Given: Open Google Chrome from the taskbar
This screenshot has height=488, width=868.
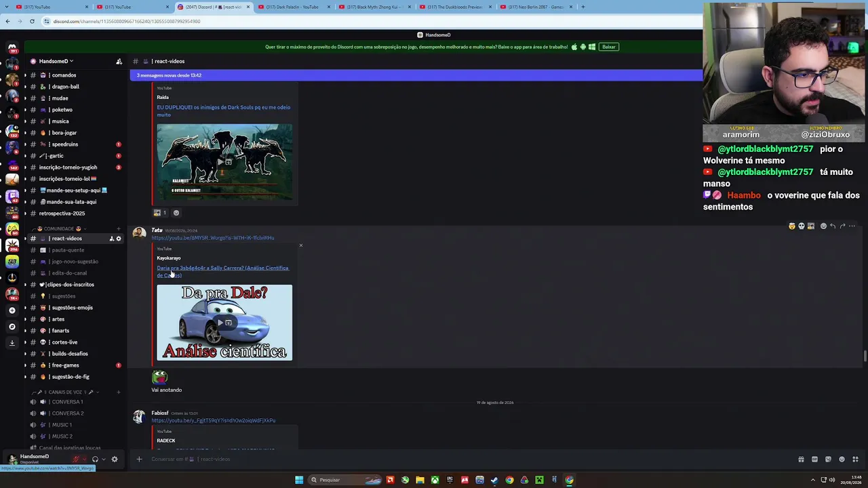Looking at the screenshot, I should tap(509, 480).
